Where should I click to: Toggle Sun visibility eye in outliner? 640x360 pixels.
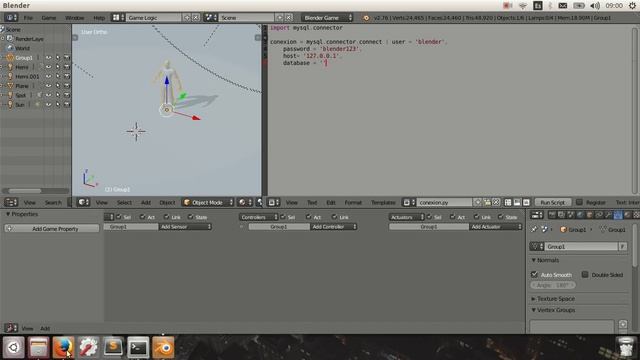pyautogui.click(x=48, y=104)
